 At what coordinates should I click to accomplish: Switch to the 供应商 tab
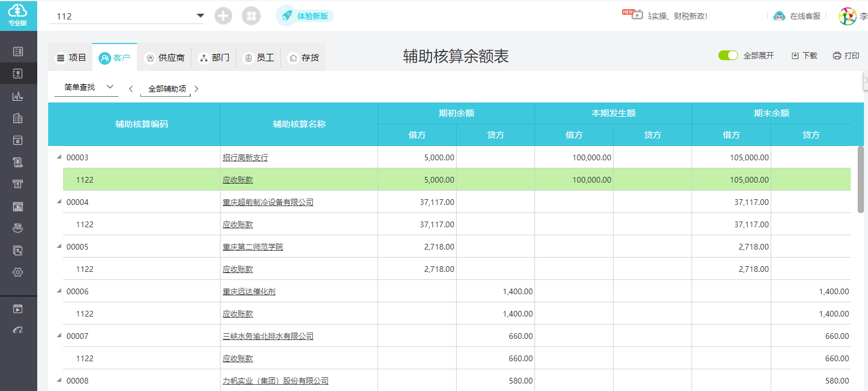165,58
